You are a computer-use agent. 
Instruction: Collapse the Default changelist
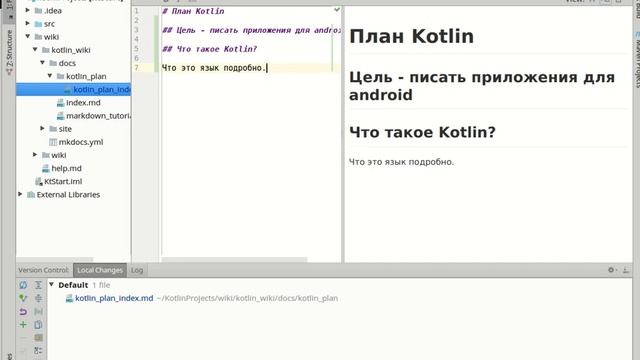(51, 284)
